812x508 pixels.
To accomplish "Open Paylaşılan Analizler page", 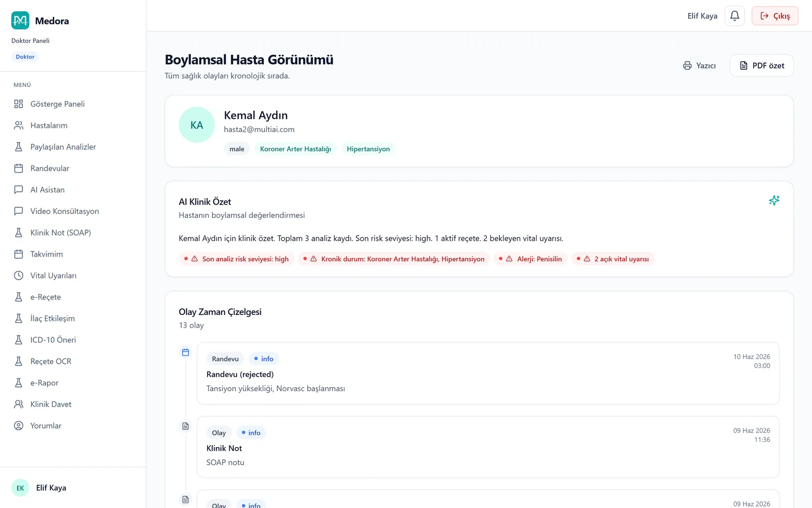I will pos(73,147).
